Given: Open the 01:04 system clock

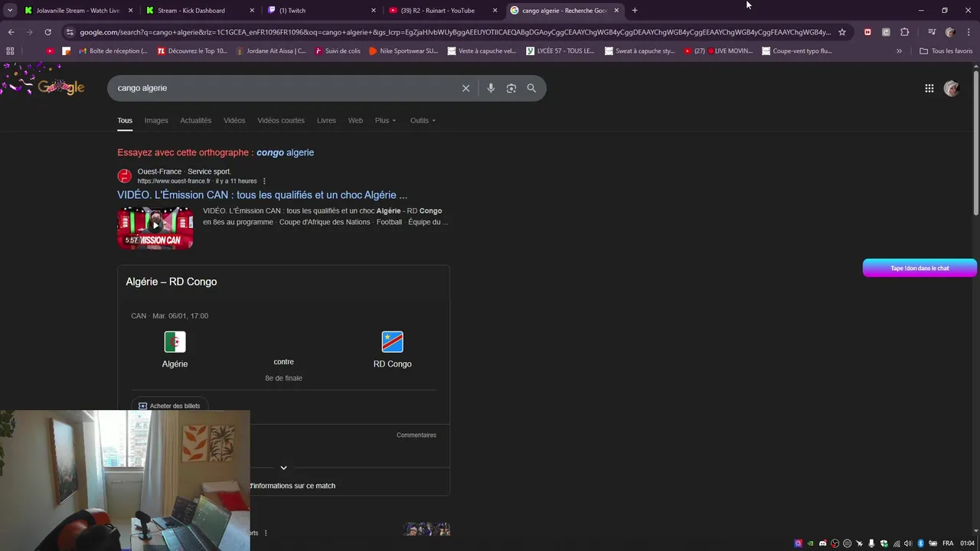Looking at the screenshot, I should (968, 543).
